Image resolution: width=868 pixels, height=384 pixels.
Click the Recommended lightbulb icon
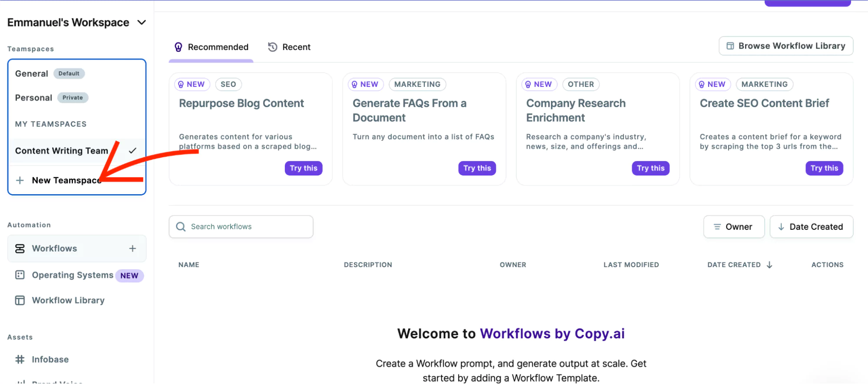click(x=178, y=47)
